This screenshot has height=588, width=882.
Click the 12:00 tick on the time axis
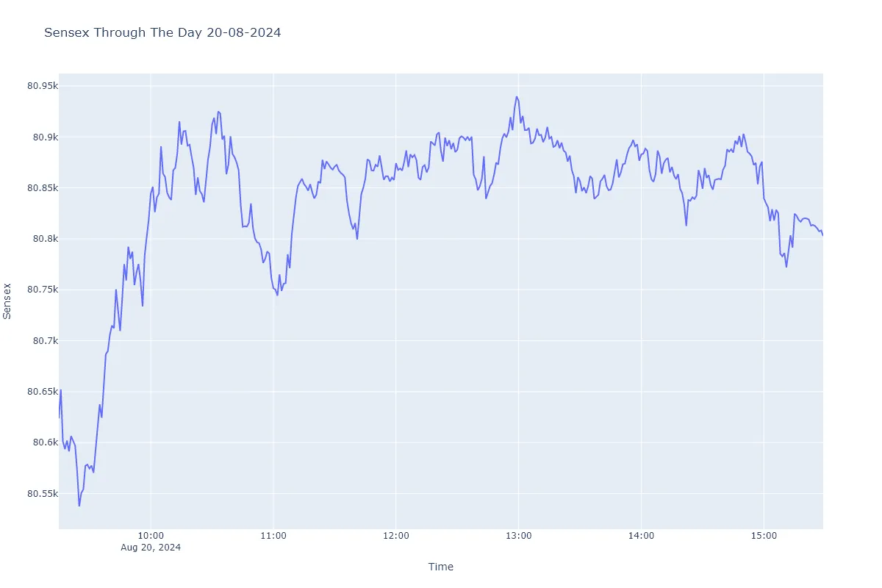[395, 537]
